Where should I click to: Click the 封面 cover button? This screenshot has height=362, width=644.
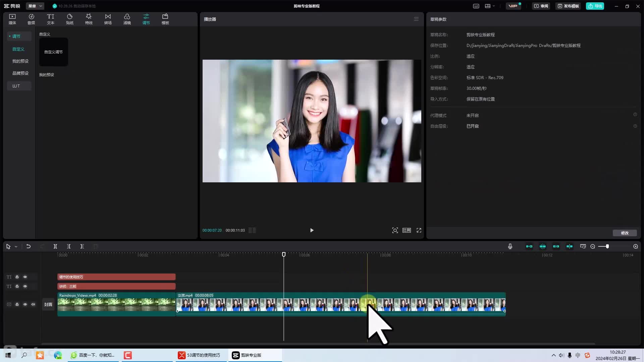click(48, 304)
